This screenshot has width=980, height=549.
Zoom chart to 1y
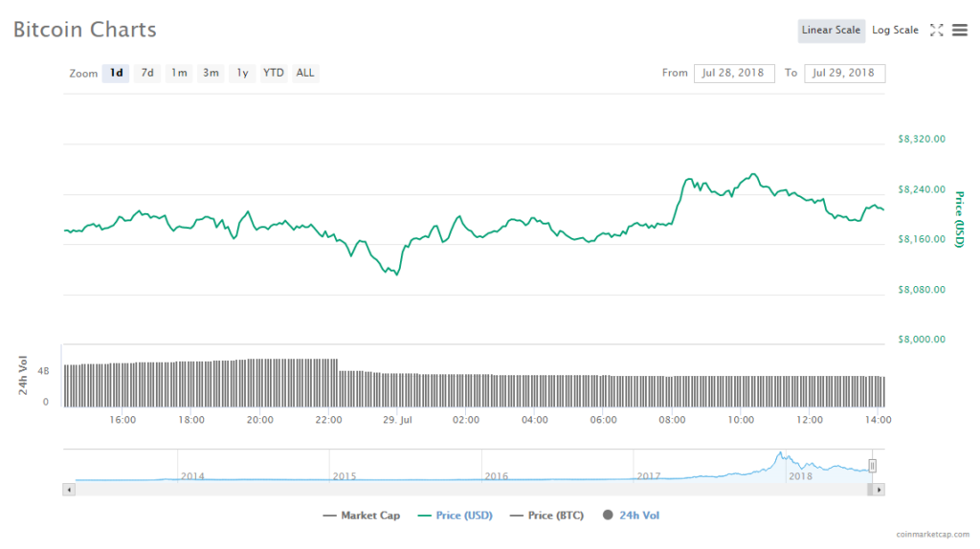pos(242,73)
